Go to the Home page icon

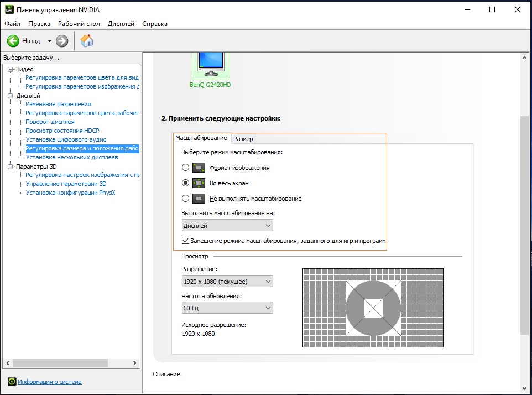tap(87, 41)
